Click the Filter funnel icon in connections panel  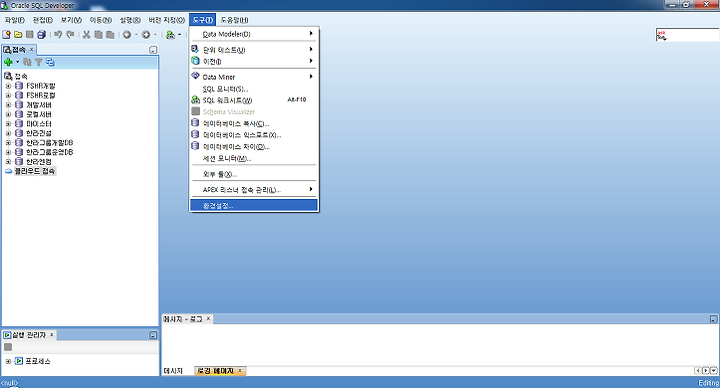click(39, 62)
